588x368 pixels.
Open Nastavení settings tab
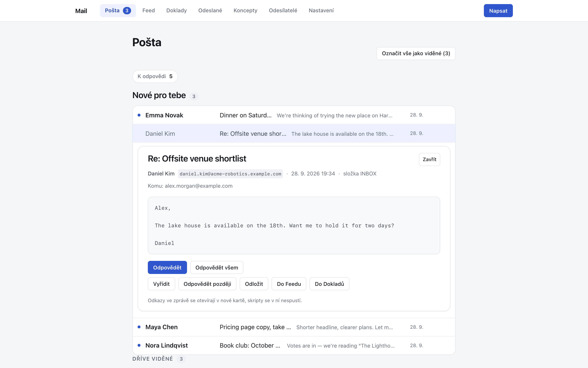pyautogui.click(x=321, y=10)
